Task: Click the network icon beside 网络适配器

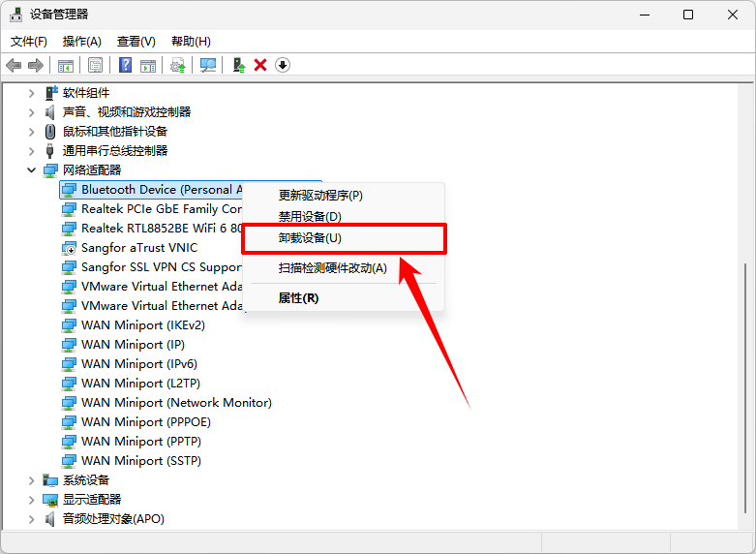Action: (x=50, y=170)
